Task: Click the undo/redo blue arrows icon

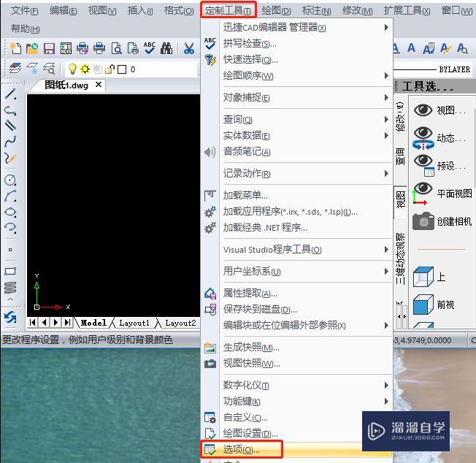Action: (10, 318)
